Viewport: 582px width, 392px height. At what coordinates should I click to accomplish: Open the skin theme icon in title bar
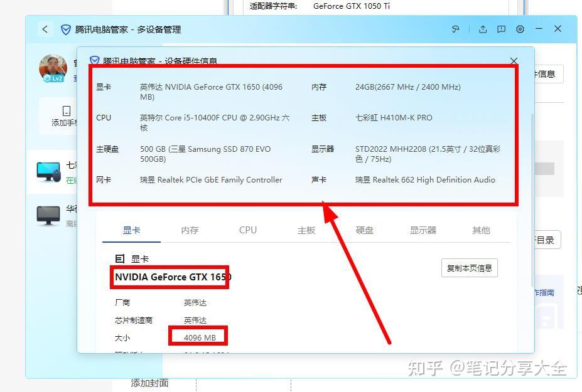[x=455, y=29]
